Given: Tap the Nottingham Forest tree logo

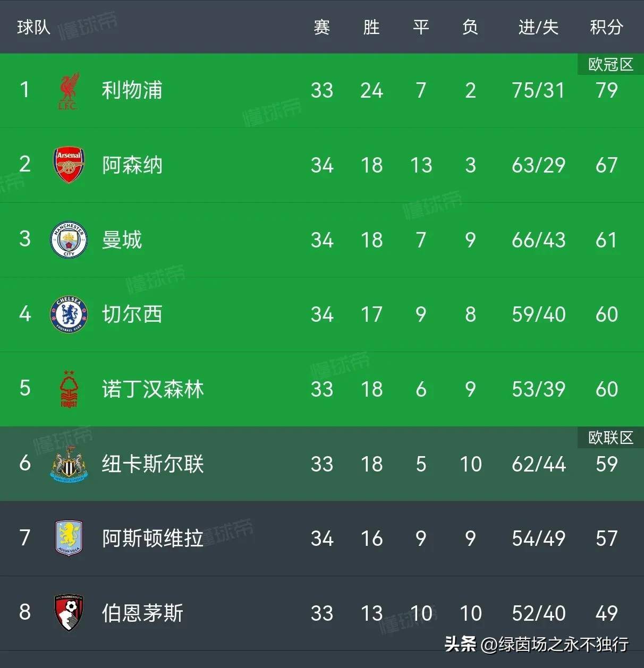Looking at the screenshot, I should click(69, 389).
